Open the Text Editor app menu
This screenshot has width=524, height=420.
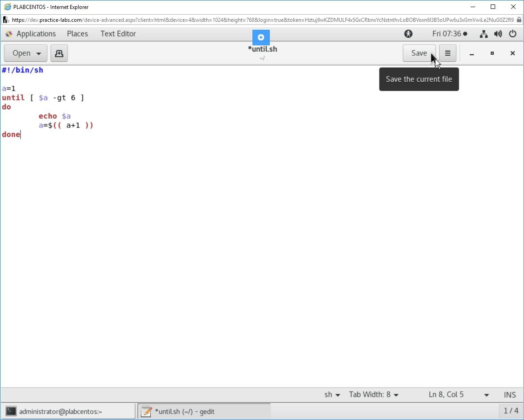point(118,34)
